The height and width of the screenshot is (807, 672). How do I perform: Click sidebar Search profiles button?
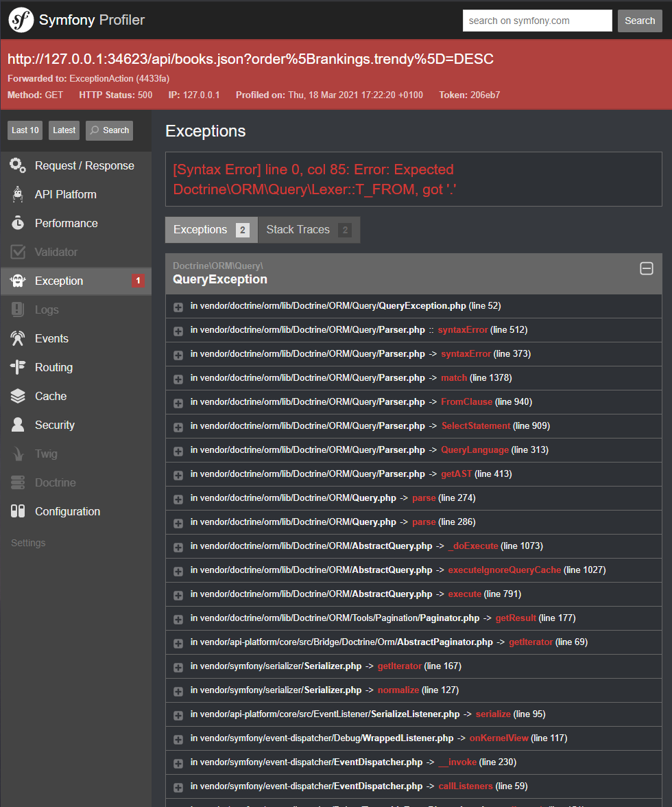coord(109,130)
